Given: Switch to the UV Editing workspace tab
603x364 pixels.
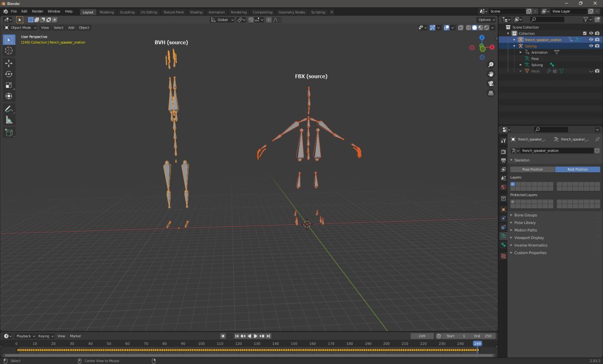Looking at the screenshot, I should tap(149, 12).
